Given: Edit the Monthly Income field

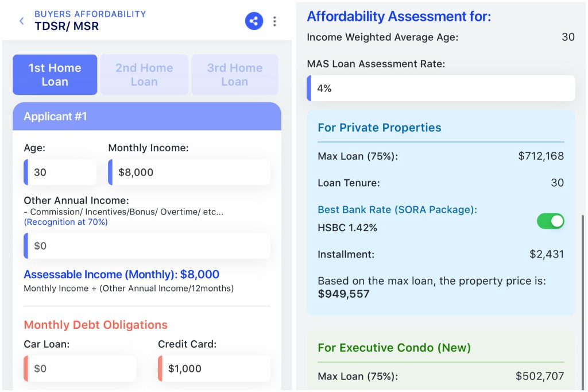Looking at the screenshot, I should point(189,172).
